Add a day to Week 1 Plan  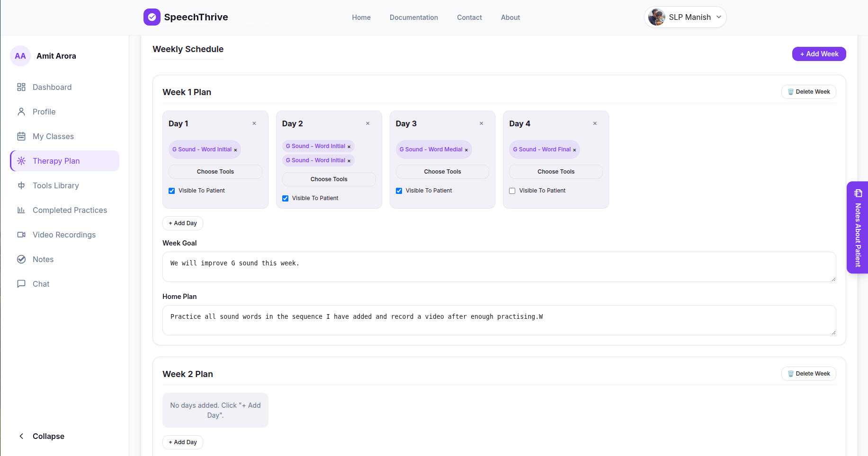coord(183,223)
